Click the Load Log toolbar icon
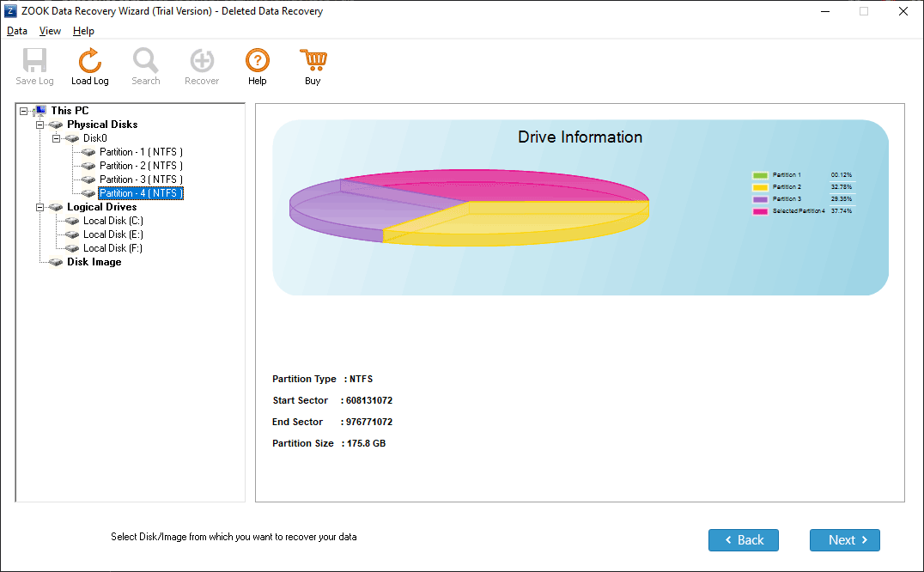 (x=89, y=60)
